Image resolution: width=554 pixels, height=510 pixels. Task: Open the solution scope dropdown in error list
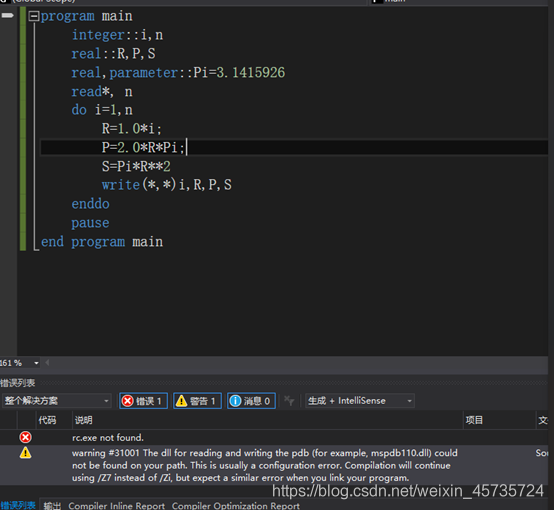56,401
